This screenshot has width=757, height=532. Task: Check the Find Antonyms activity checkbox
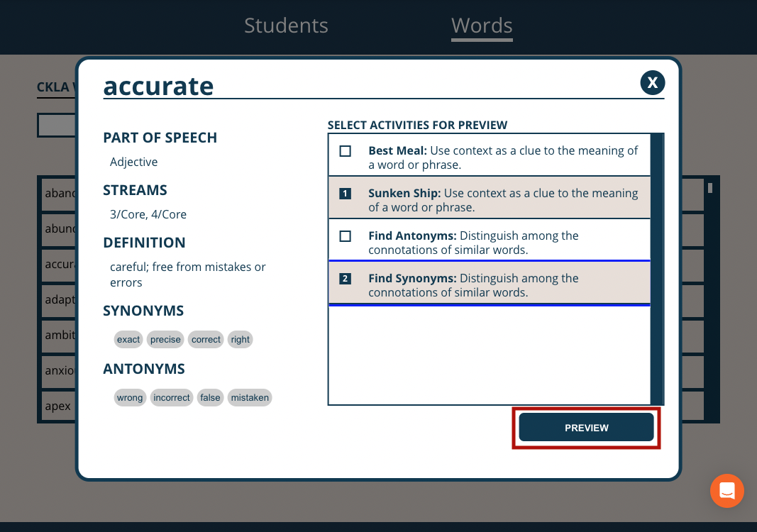coord(346,235)
